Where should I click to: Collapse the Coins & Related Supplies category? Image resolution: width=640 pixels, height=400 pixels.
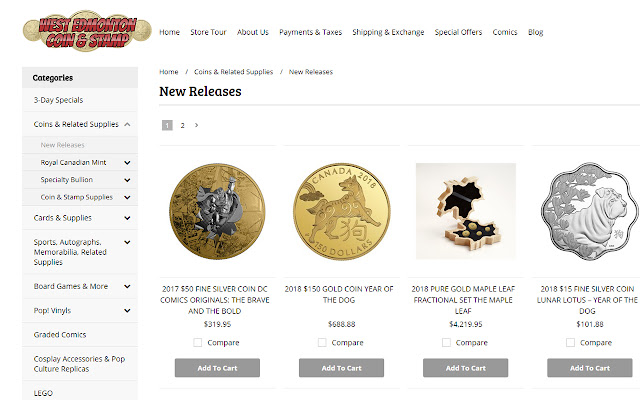128,125
